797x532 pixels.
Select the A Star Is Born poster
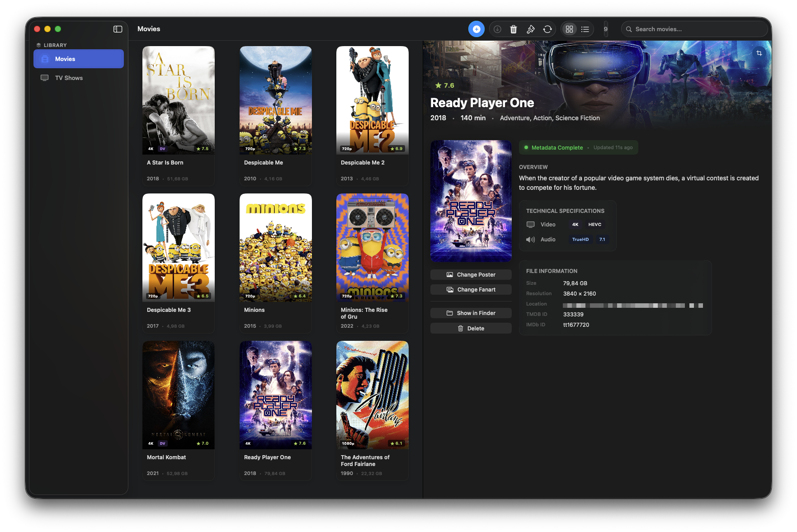click(x=179, y=100)
